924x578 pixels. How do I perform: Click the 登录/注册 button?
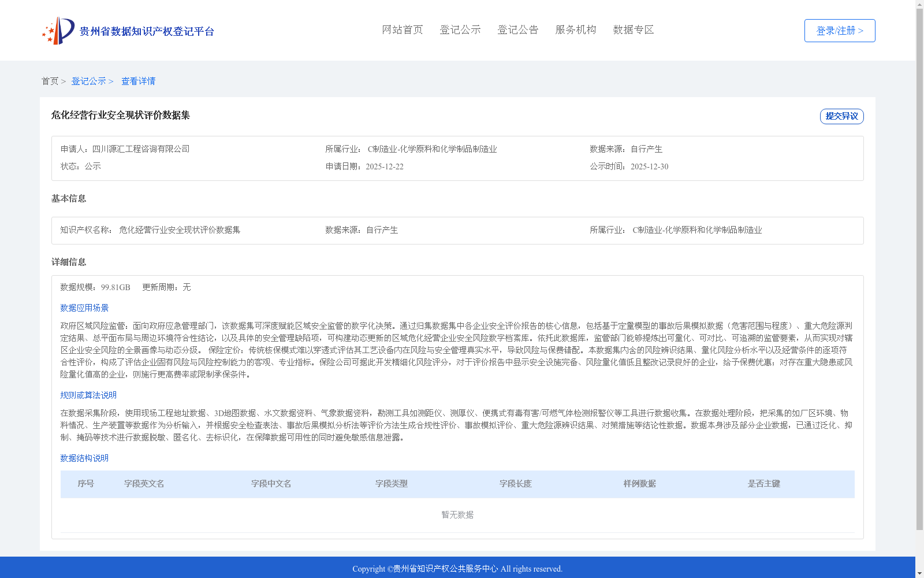[840, 31]
